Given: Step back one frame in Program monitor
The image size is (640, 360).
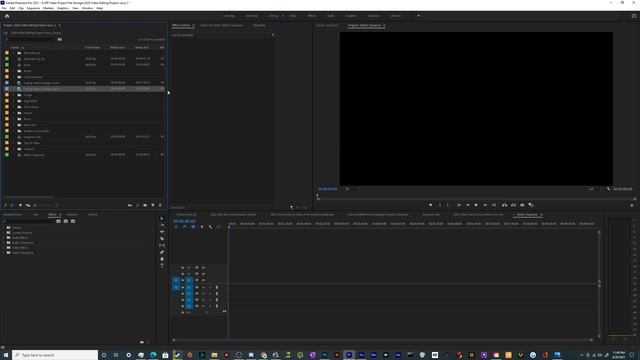Looking at the screenshot, I should [468, 205].
